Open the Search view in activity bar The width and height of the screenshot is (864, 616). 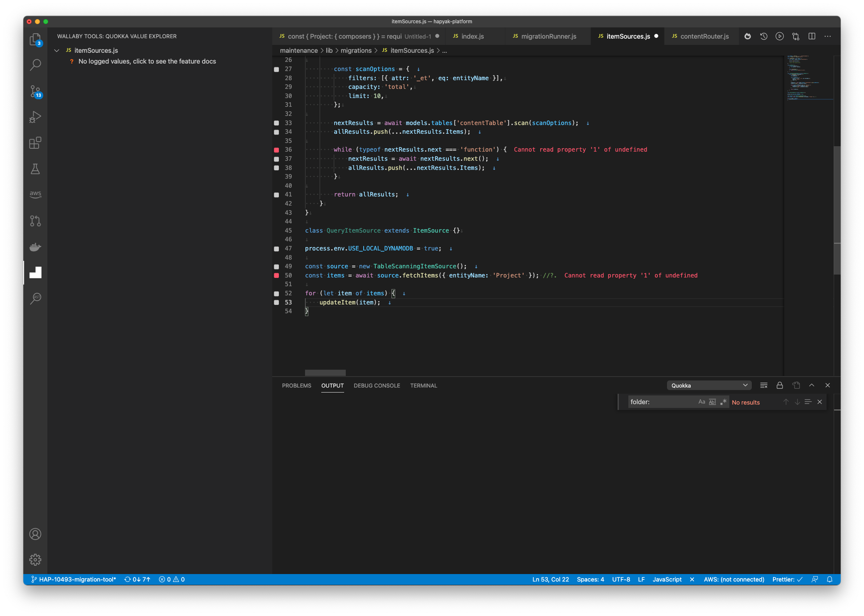click(x=35, y=65)
